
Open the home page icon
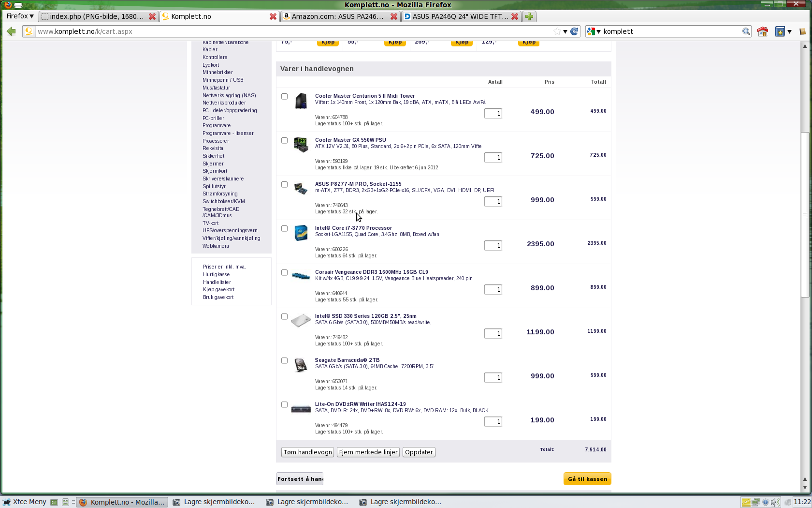coord(763,31)
